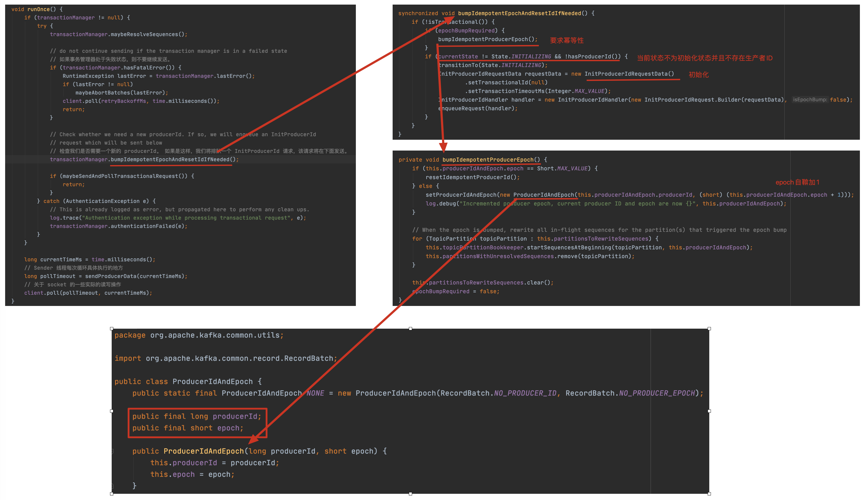Click the bumpIdempotentEpochAndResetIdIfNeeded method declaration name
The height and width of the screenshot is (500, 868).
click(519, 14)
